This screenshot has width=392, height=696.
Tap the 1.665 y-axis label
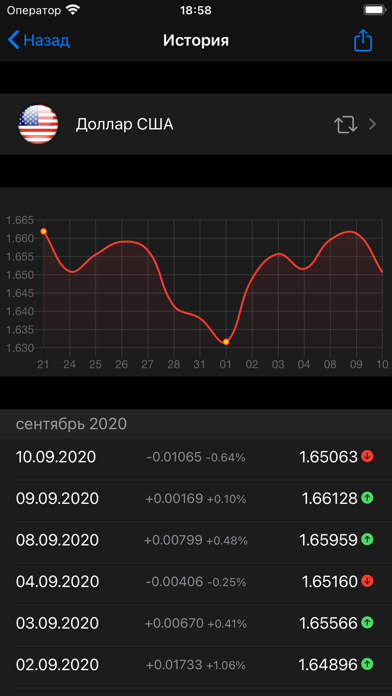coord(20,220)
